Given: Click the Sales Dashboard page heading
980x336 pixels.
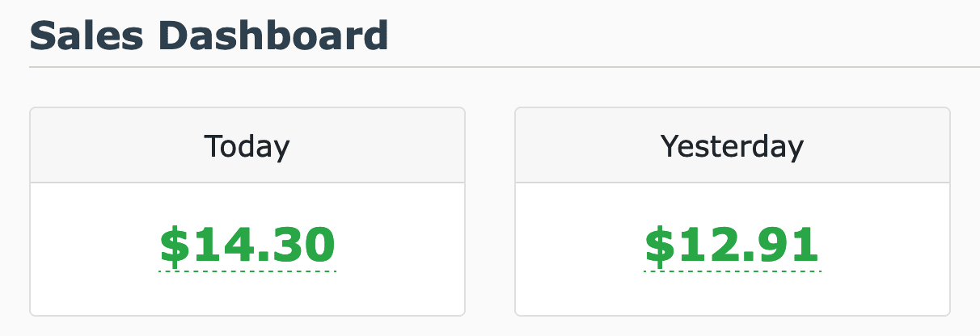Looking at the screenshot, I should (x=209, y=36).
